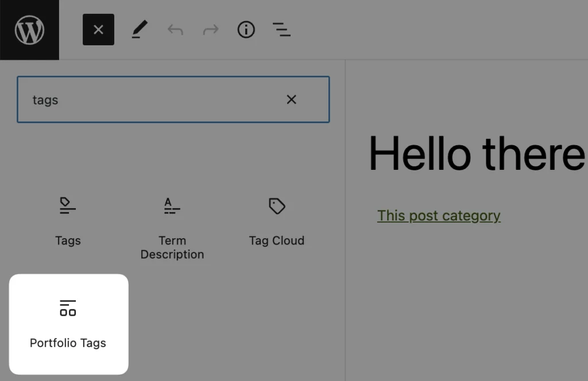Image resolution: width=588 pixels, height=381 pixels.
Task: Clear the tags search text
Action: (291, 100)
